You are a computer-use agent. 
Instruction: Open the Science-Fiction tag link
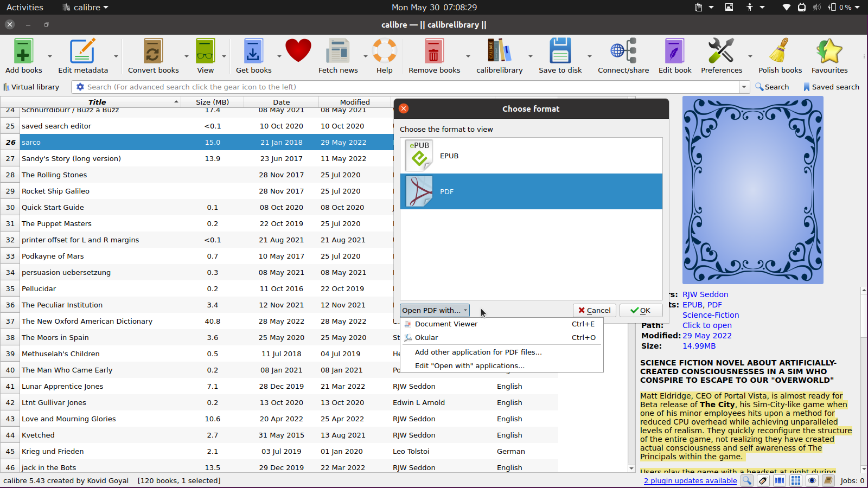pyautogui.click(x=711, y=315)
